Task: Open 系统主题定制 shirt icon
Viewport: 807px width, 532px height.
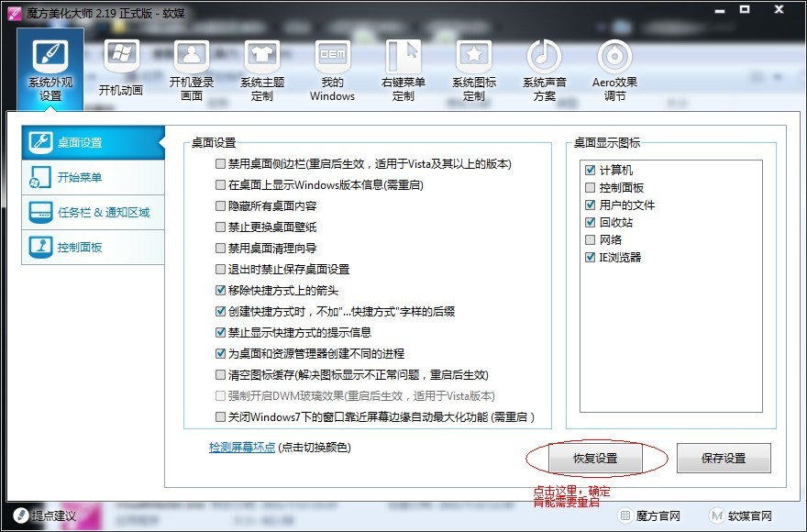Action: pyautogui.click(x=262, y=57)
